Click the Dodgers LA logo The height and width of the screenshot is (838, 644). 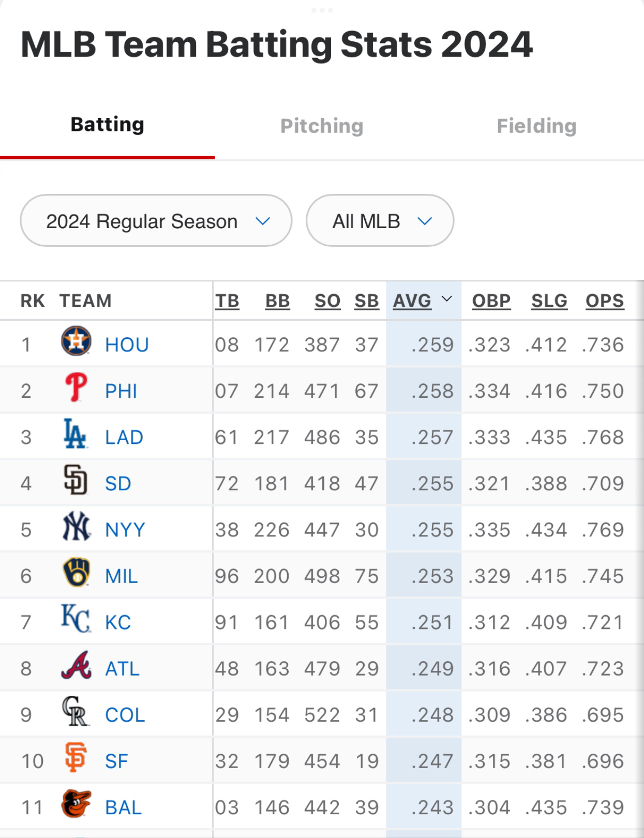click(75, 434)
